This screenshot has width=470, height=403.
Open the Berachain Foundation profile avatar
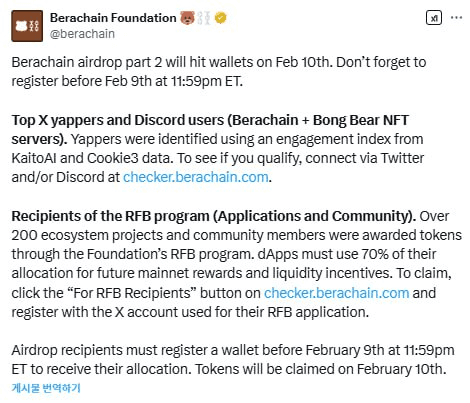click(x=27, y=26)
